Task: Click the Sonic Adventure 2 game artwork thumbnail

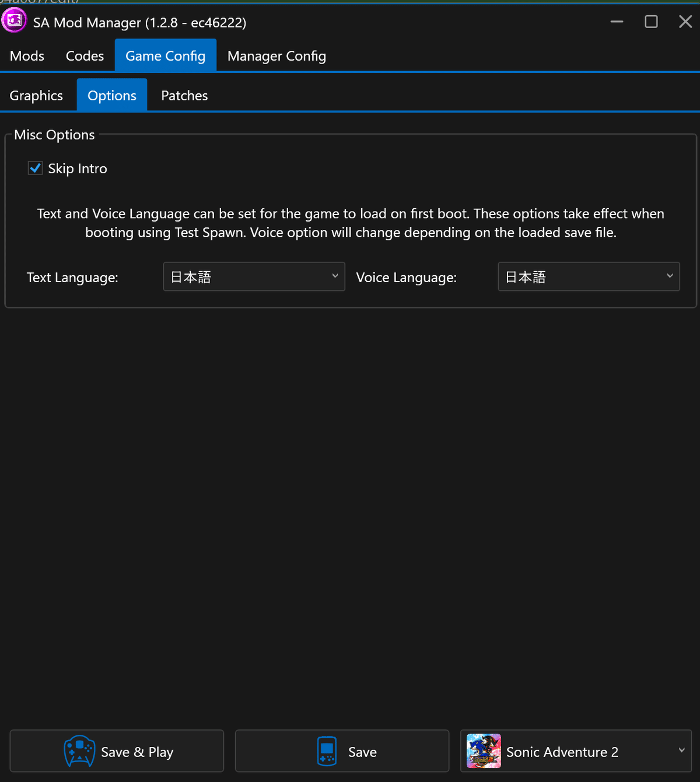Action: (x=483, y=751)
